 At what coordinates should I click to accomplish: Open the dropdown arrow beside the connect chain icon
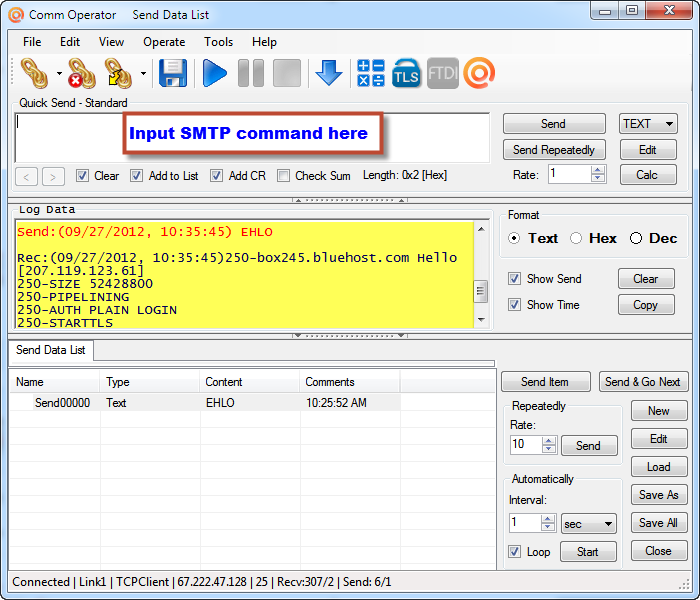59,73
